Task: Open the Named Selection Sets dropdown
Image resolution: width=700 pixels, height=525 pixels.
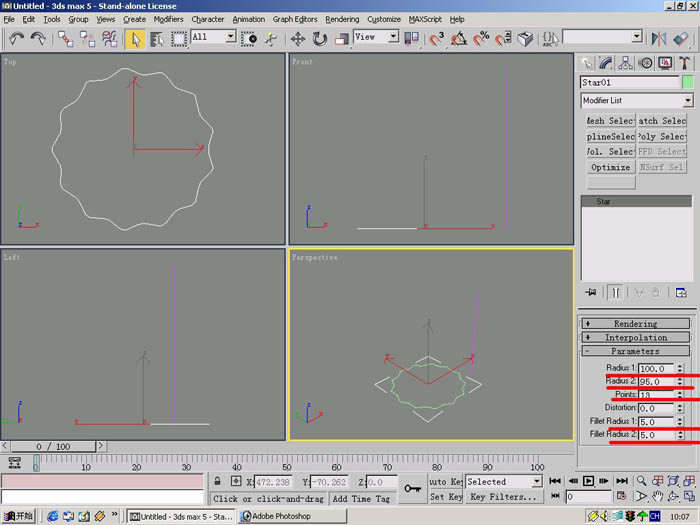Action: (x=637, y=36)
